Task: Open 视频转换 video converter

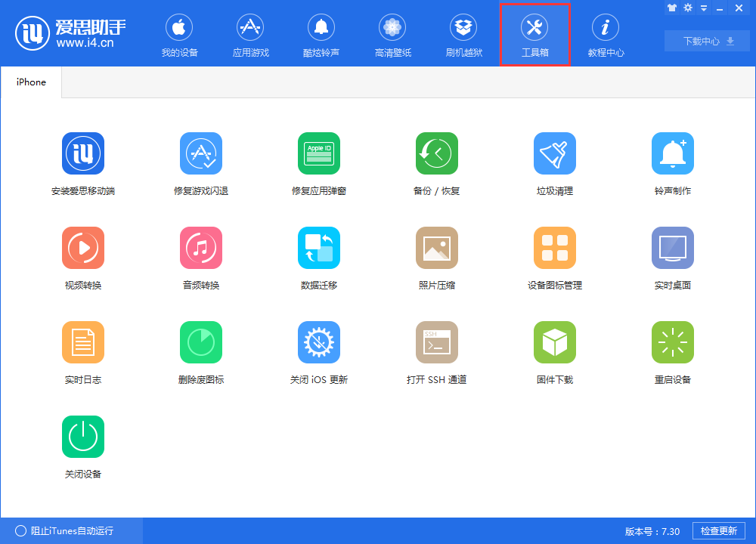Action: (x=83, y=248)
